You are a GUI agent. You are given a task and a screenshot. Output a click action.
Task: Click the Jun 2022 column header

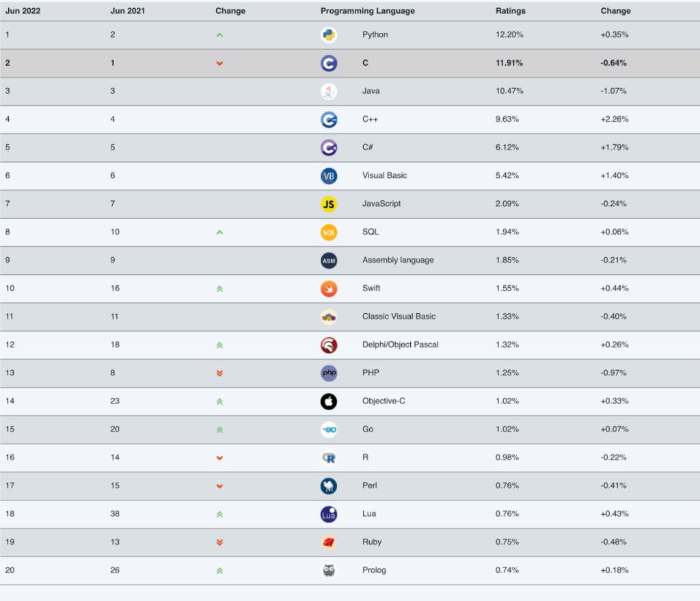pyautogui.click(x=23, y=11)
